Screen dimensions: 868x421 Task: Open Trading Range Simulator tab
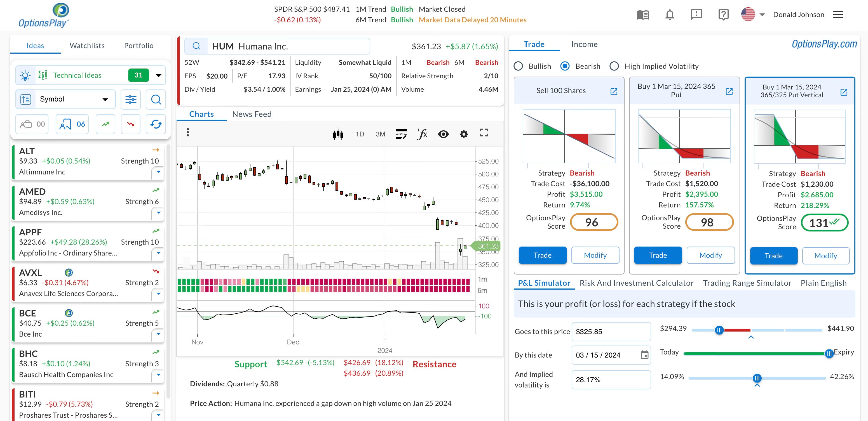[747, 283]
